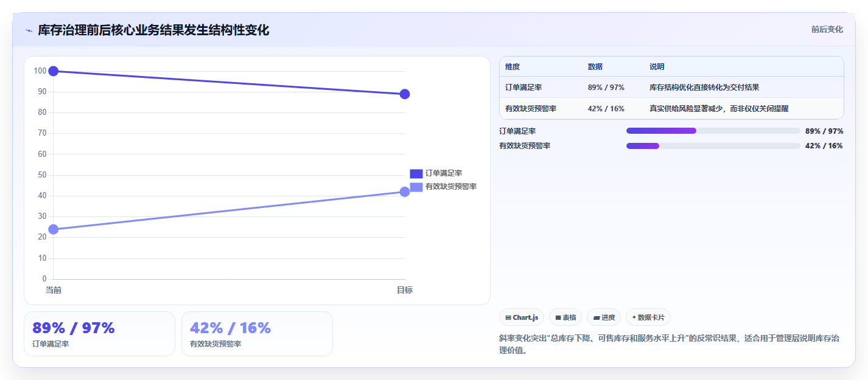Viewport: 868px width, 380px height.
Task: Click the 42% / 16% data card value
Action: (230, 328)
